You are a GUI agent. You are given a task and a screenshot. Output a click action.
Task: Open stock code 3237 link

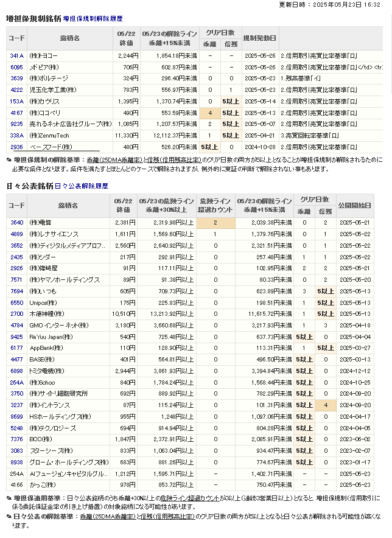pyautogui.click(x=16, y=405)
